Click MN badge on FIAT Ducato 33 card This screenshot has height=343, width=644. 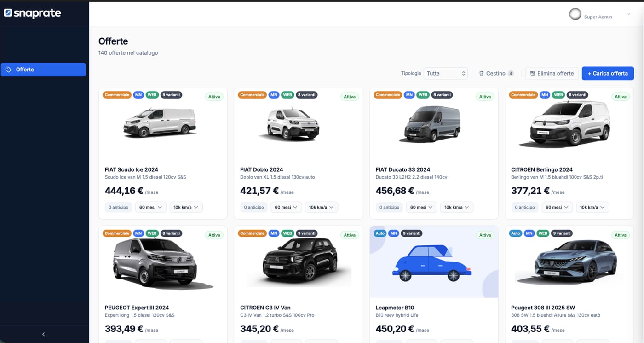pyautogui.click(x=409, y=95)
